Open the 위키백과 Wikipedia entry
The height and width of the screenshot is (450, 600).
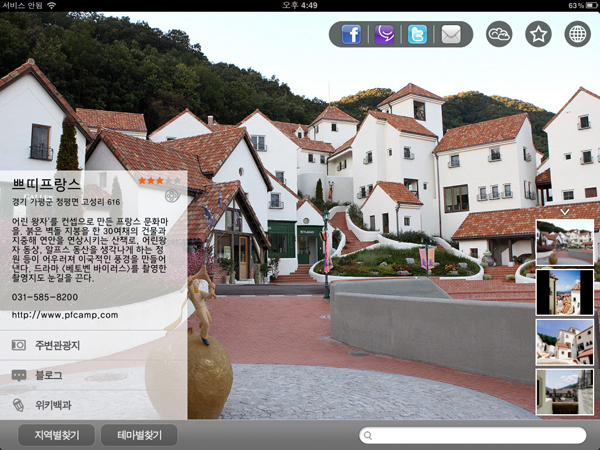[93, 405]
